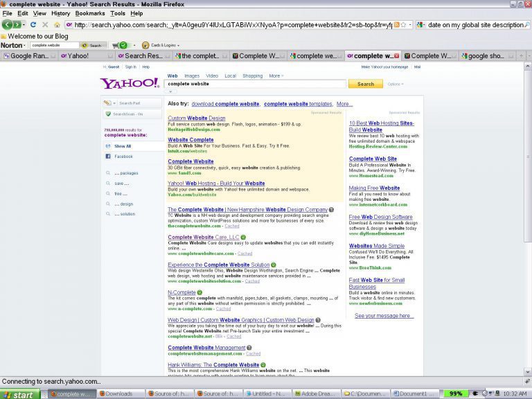Open the Norton safe cart dropdown arrow
532x399 pixels.
tap(134, 46)
